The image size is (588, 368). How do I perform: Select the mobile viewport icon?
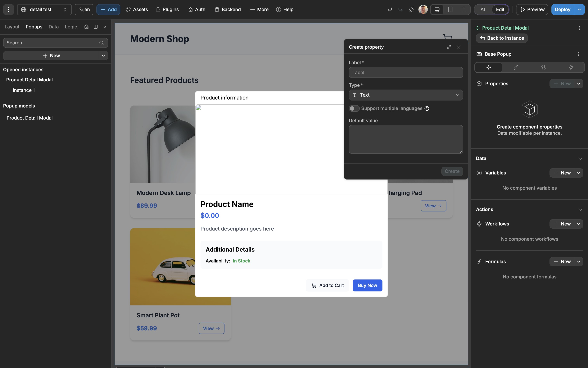pyautogui.click(x=464, y=10)
